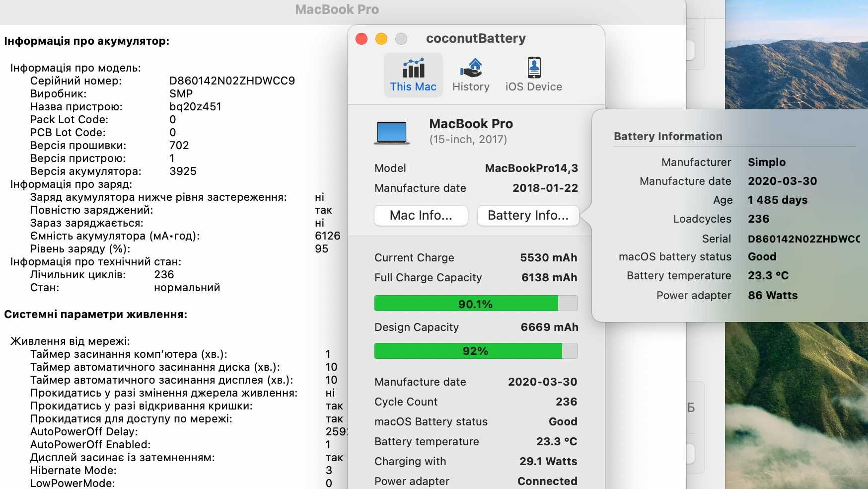
Task: Select the 'SMP' manufacturer value
Action: point(181,94)
